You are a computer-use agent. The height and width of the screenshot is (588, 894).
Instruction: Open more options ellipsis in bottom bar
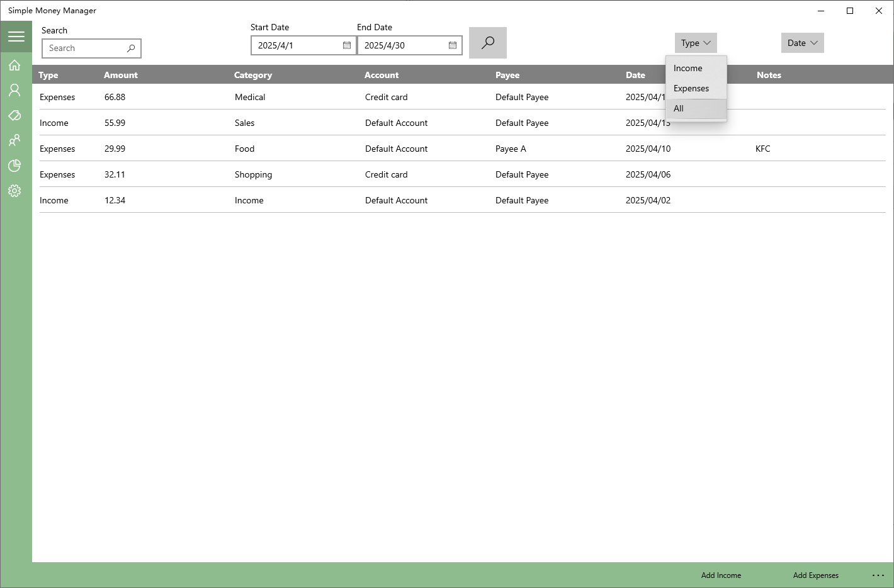pos(878,575)
